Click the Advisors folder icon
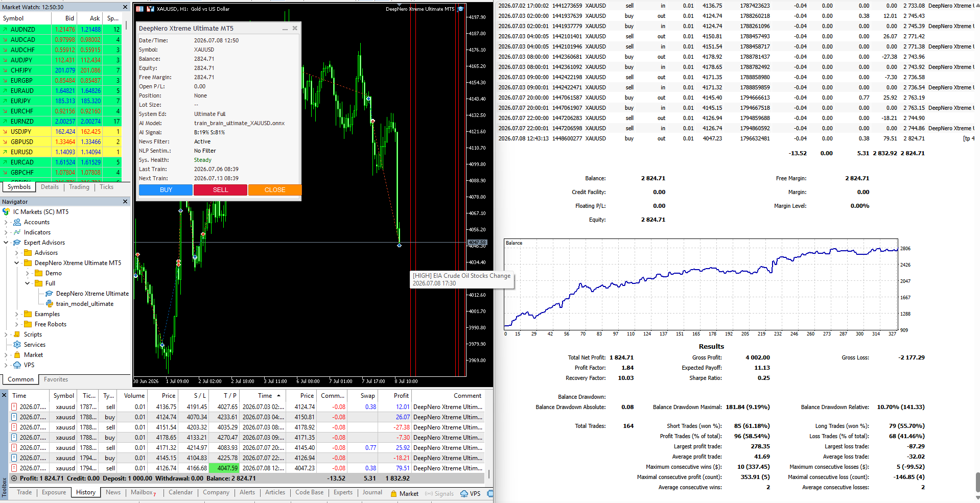Image resolution: width=980 pixels, height=503 pixels. [x=28, y=252]
